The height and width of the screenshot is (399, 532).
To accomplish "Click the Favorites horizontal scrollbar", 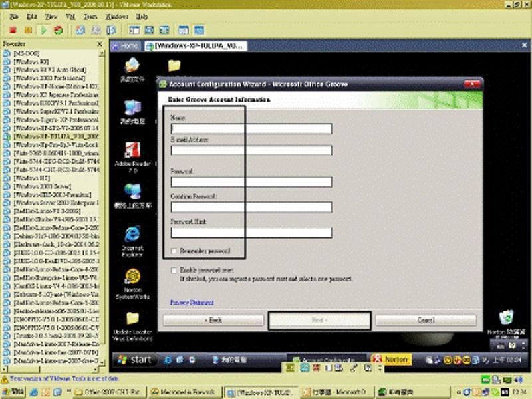I will tap(51, 370).
